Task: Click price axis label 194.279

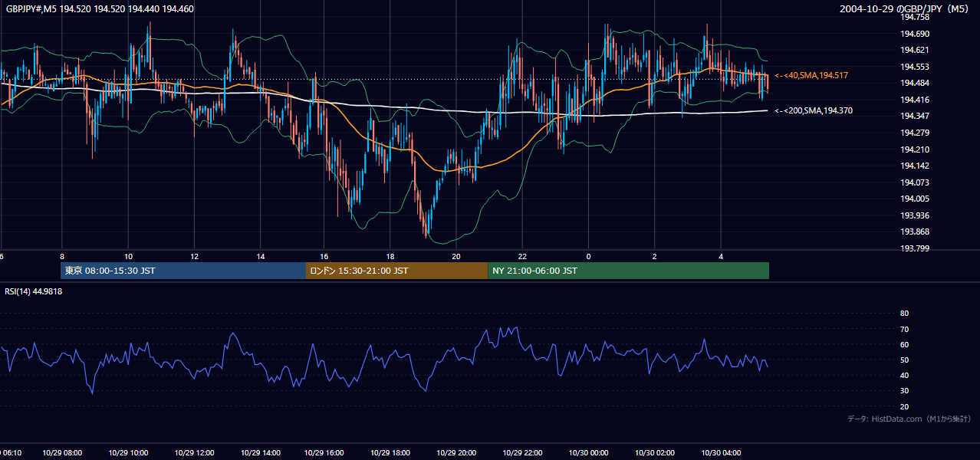Action: click(x=915, y=133)
